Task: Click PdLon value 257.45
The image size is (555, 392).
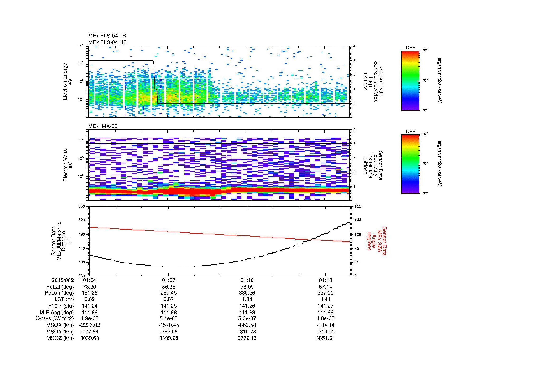Action: 168,293
